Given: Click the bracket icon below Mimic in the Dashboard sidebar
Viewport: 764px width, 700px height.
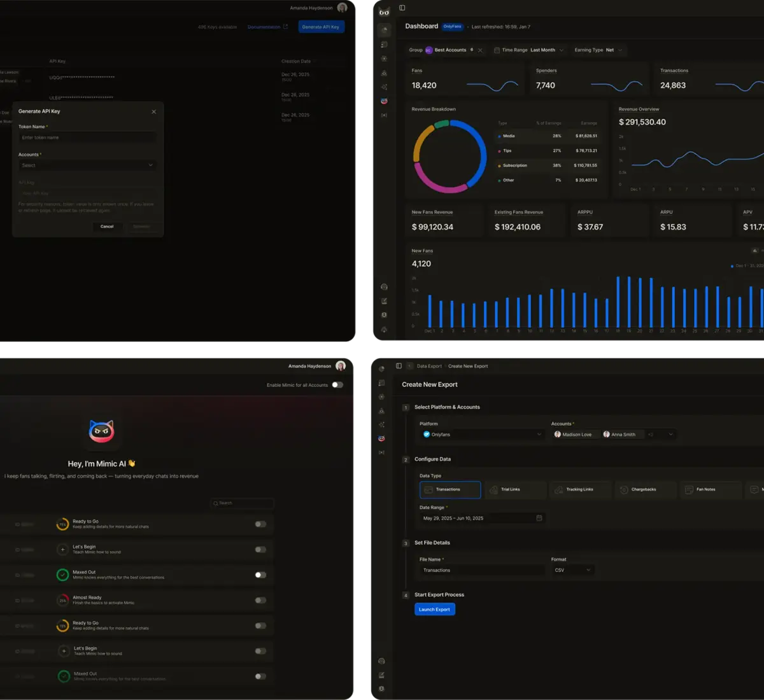Looking at the screenshot, I should click(384, 115).
